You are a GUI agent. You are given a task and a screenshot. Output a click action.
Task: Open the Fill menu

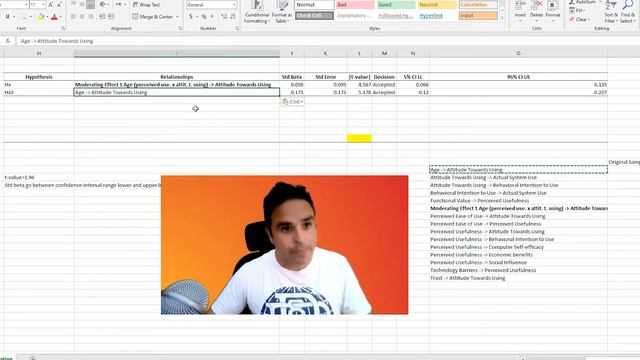(x=578, y=11)
